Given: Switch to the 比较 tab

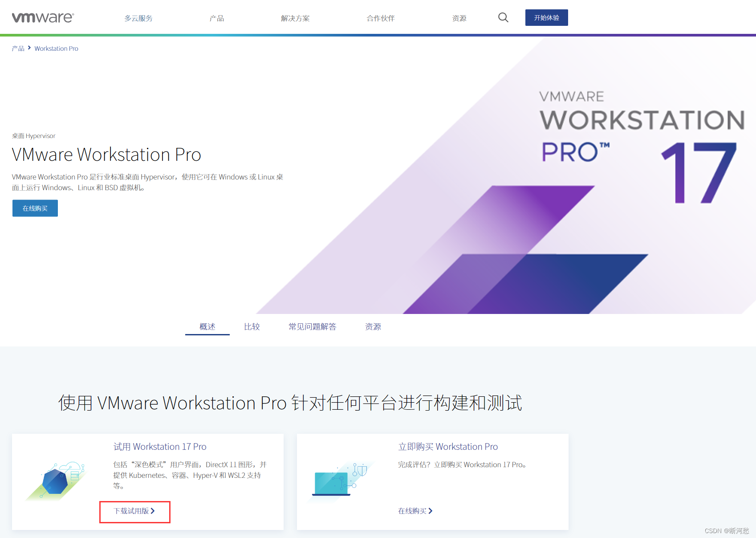Looking at the screenshot, I should pyautogui.click(x=252, y=326).
